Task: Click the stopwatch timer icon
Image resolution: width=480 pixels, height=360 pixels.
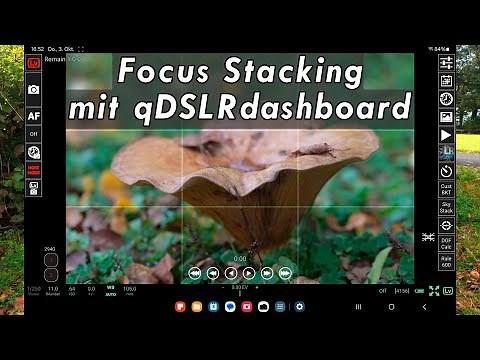Action: [446, 171]
